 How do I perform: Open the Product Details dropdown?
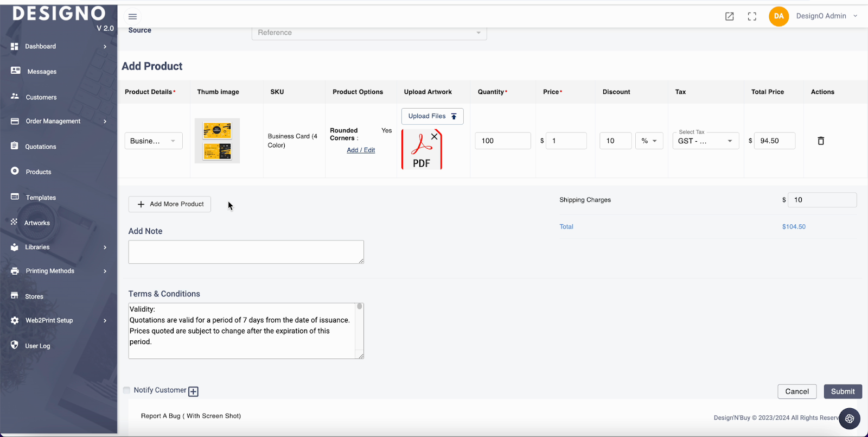pos(154,141)
